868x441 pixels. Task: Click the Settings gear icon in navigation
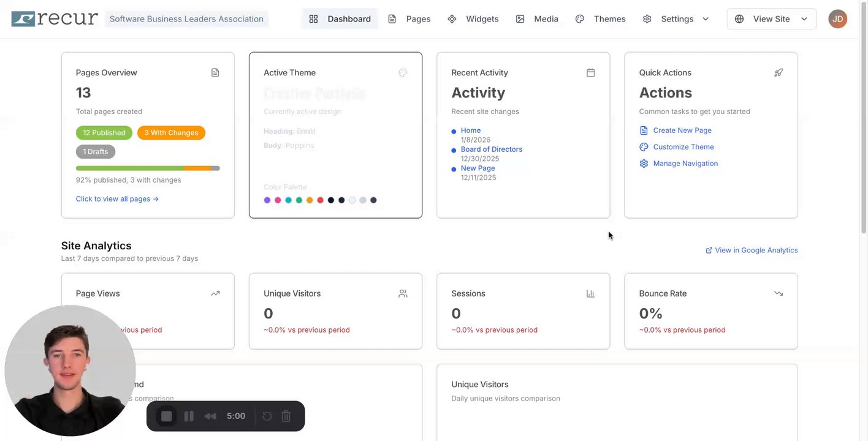[647, 19]
